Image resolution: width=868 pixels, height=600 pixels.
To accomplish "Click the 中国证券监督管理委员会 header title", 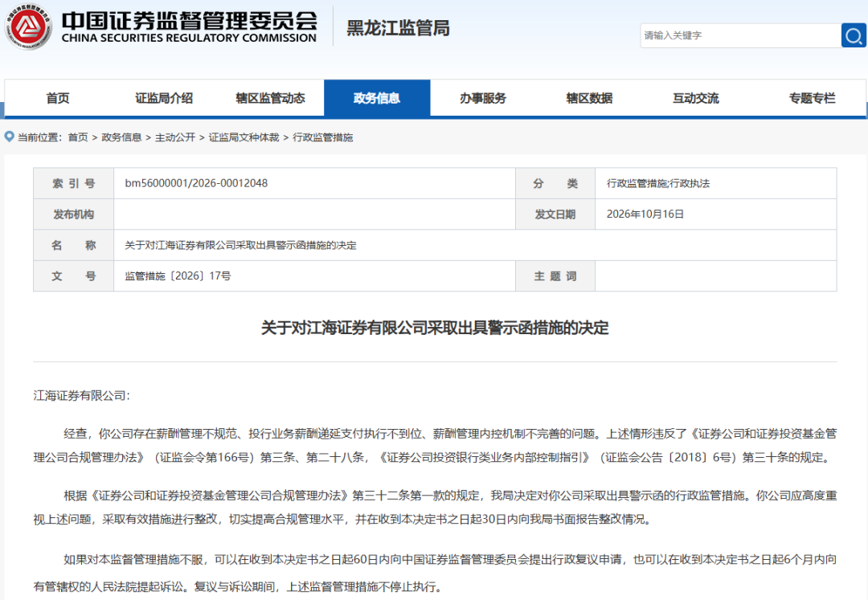I will coord(190,21).
